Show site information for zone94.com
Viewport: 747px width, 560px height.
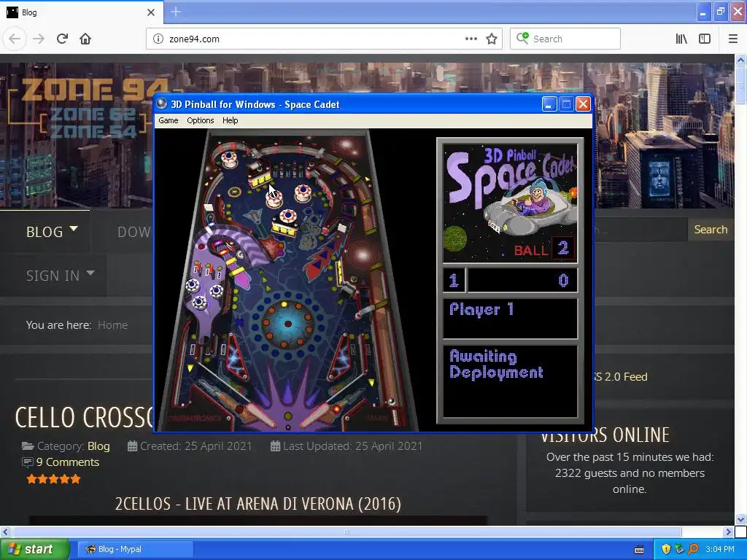point(158,39)
